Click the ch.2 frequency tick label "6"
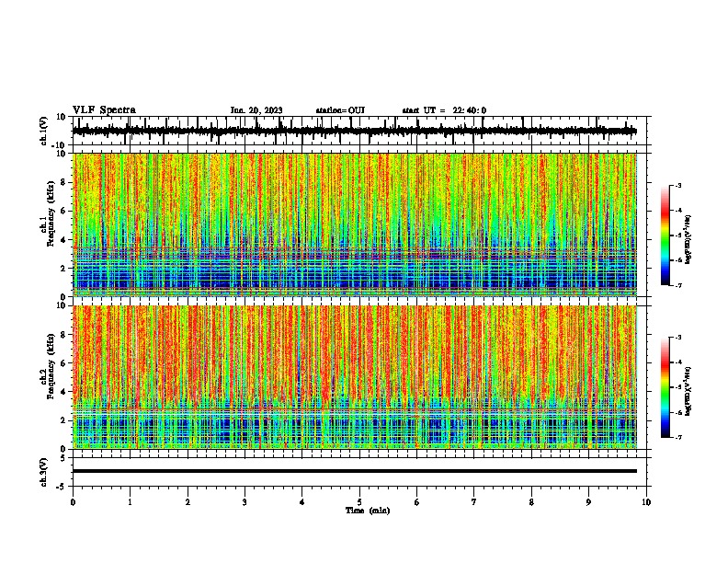Image resolution: width=728 pixels, height=563 pixels. (63, 363)
